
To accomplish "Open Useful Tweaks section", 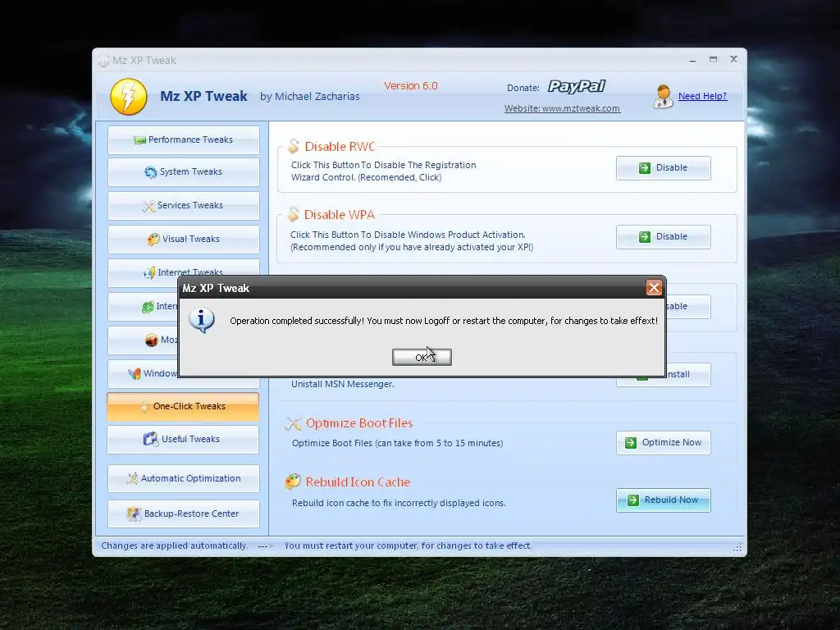I will [x=183, y=440].
